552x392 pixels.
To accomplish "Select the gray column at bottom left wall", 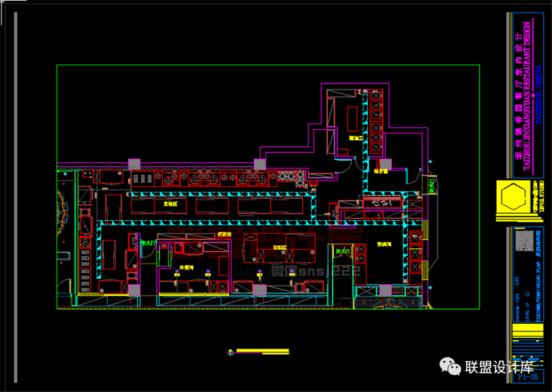I will point(135,290).
